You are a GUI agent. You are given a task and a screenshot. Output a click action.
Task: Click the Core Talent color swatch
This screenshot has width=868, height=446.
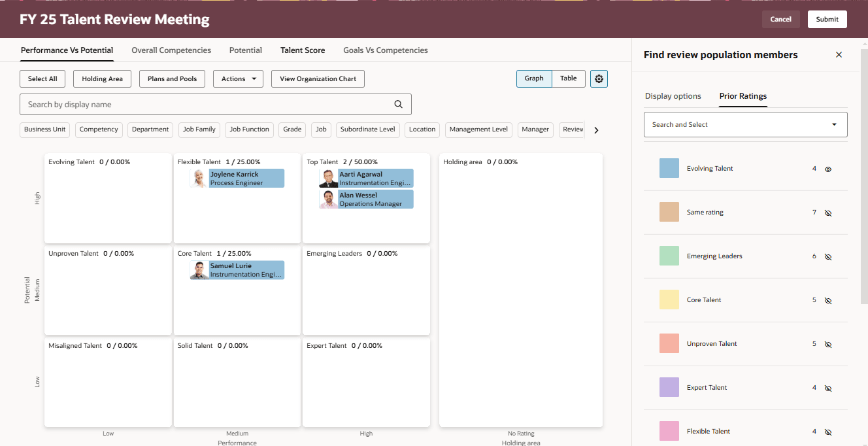pos(669,300)
